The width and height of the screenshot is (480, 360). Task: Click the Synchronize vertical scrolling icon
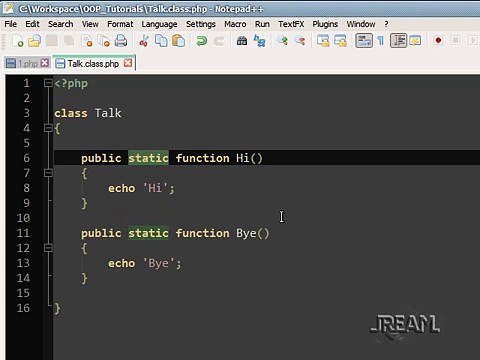tap(323, 41)
